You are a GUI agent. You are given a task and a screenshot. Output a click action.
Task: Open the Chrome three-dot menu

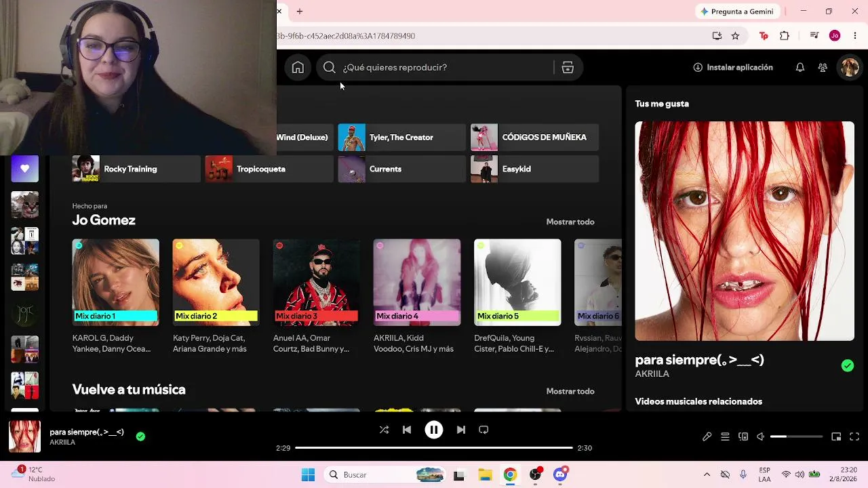coord(854,36)
